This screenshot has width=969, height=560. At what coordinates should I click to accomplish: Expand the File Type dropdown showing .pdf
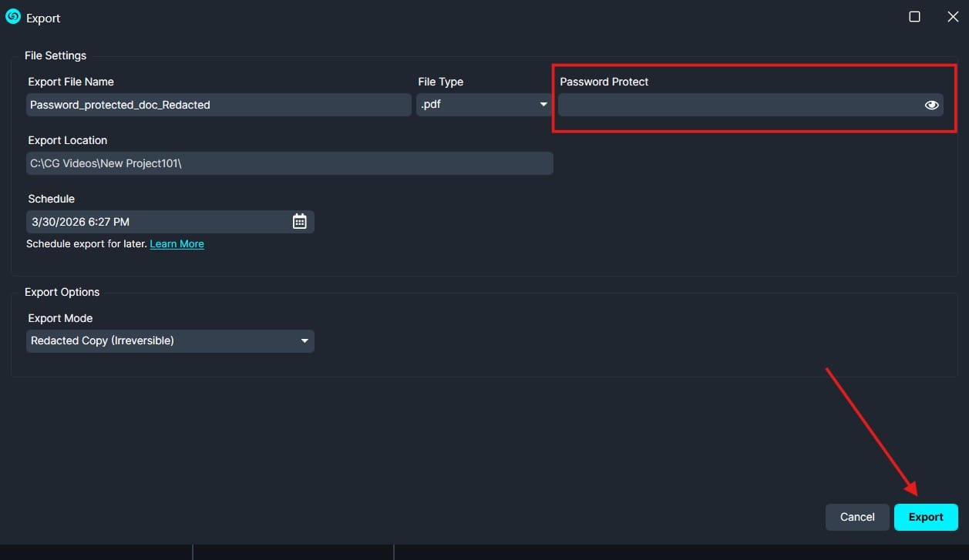click(483, 105)
